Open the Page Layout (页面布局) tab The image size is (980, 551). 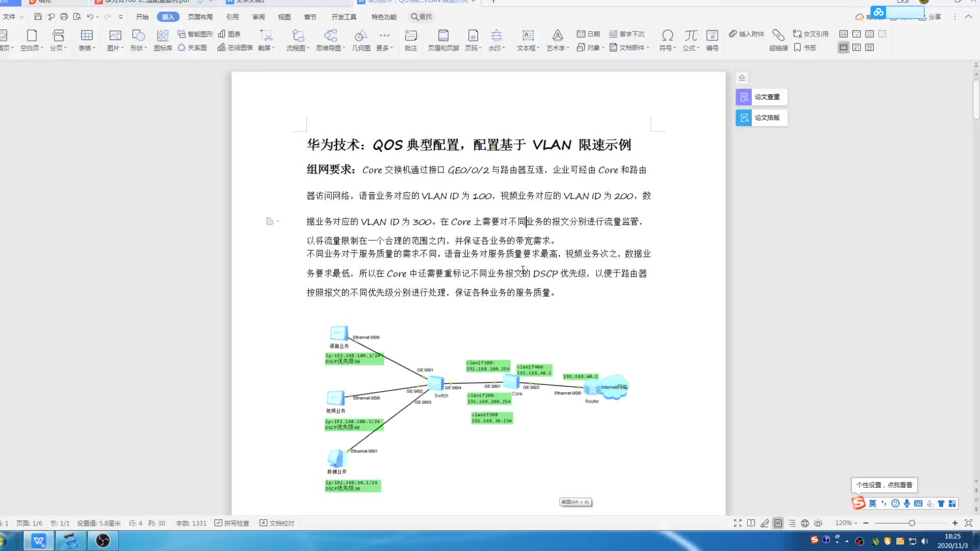point(200,17)
